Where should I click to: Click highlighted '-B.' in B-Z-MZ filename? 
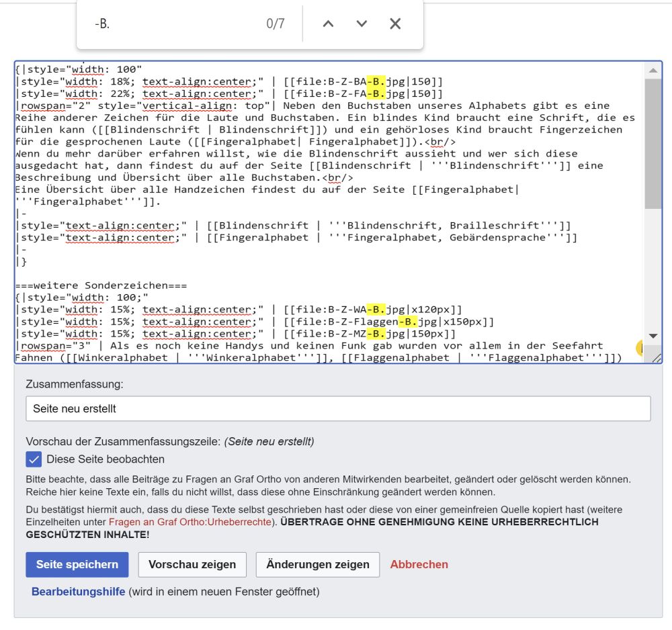click(x=376, y=334)
